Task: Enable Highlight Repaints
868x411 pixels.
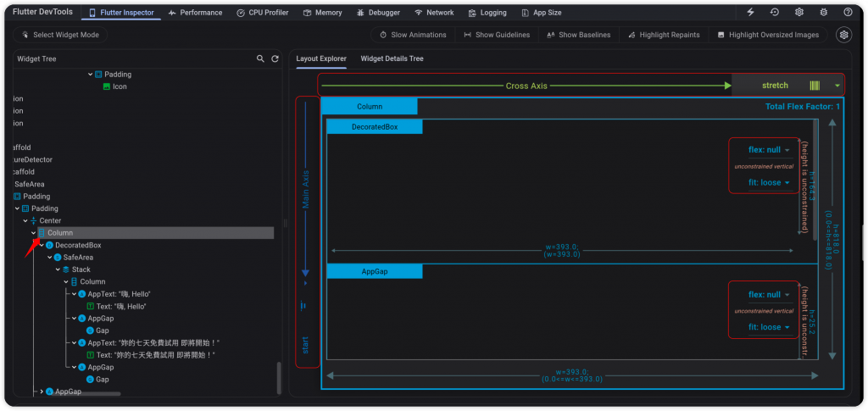Action: [x=664, y=35]
